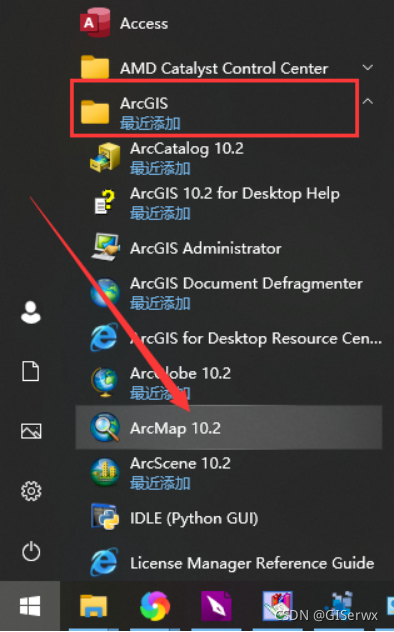Click the ArcGIS folder icon
394x632 pixels.
coord(95,111)
